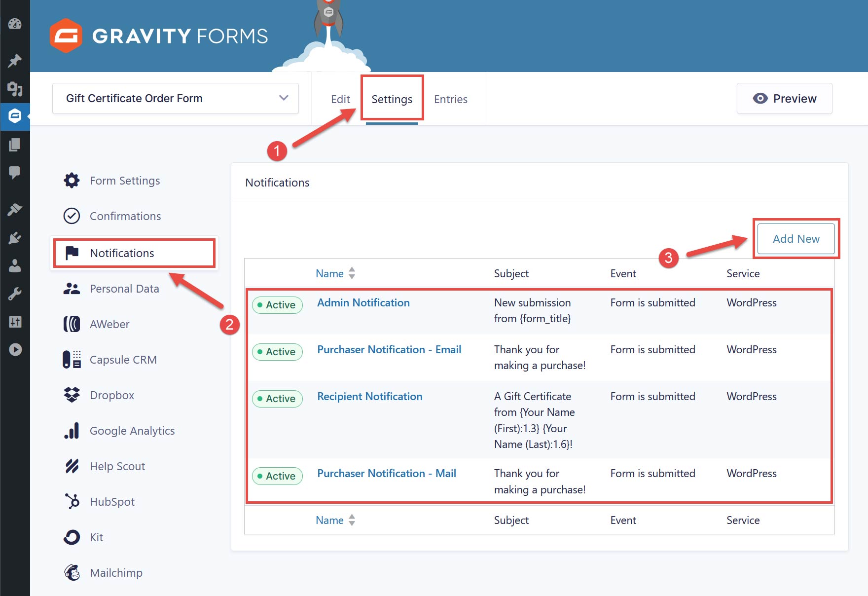Image resolution: width=868 pixels, height=596 pixels.
Task: Click the Kit circular icon
Action: tap(72, 537)
